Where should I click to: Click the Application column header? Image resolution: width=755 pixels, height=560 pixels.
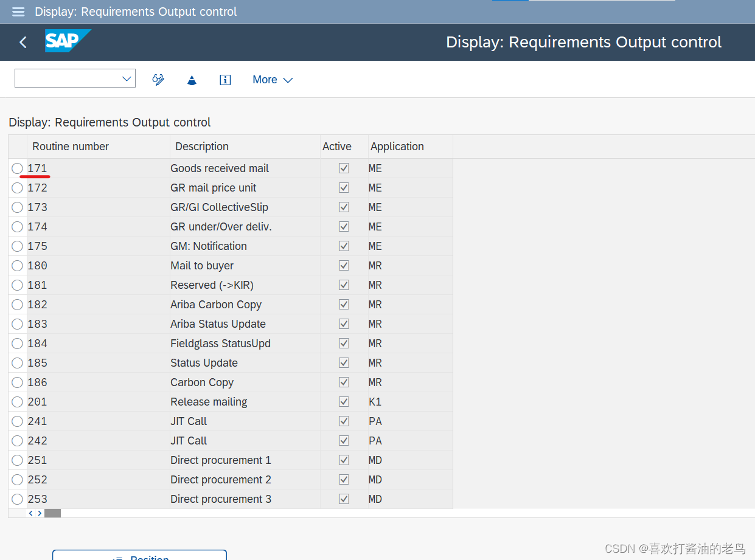[x=397, y=146]
